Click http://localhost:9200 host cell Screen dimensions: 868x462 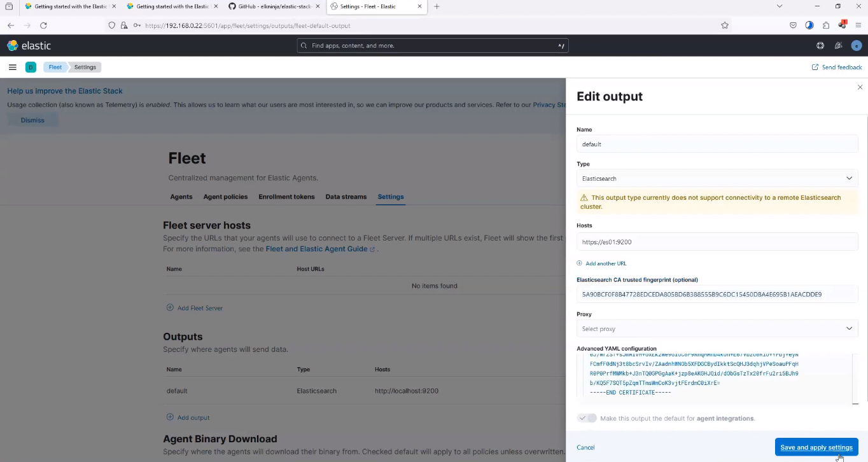coord(407,391)
